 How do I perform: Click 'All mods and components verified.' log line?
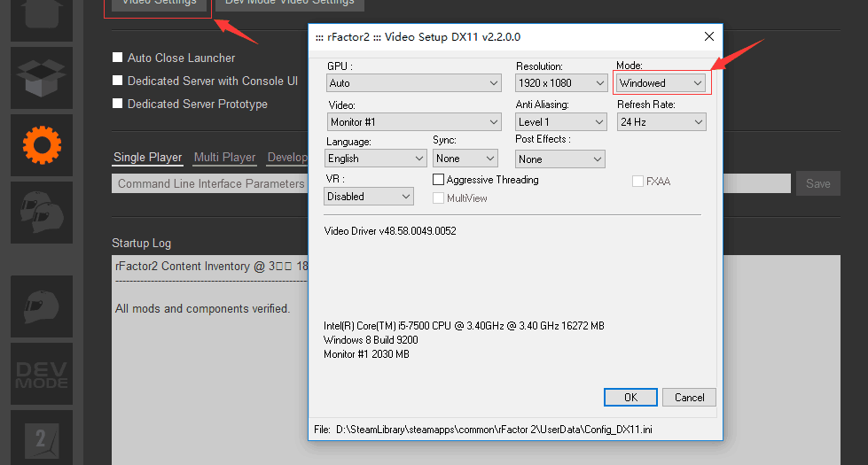203,308
